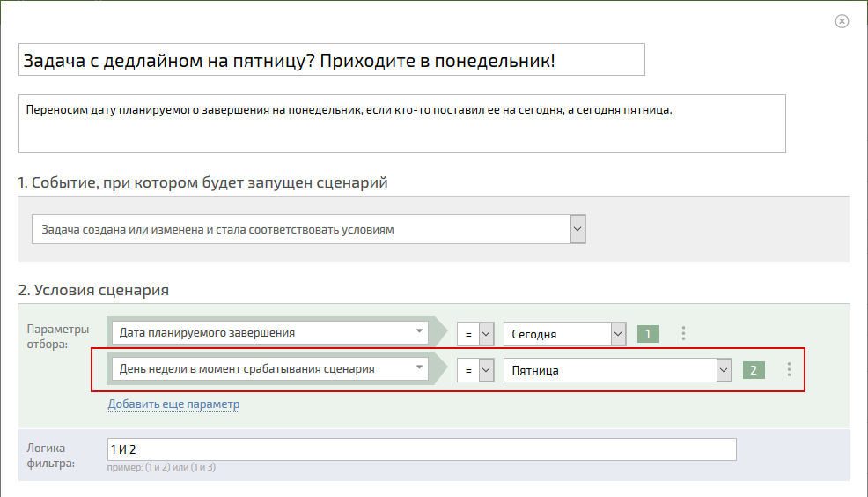
Task: Click the green number 2 condition badge
Action: (x=754, y=370)
